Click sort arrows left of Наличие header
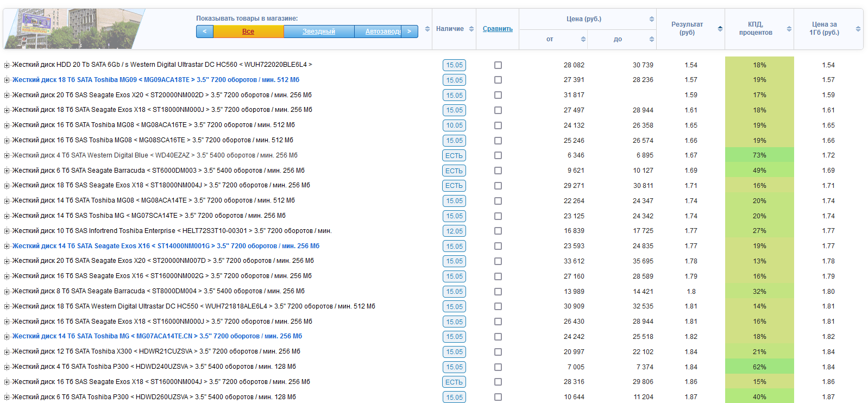The height and width of the screenshot is (403, 868). [427, 29]
